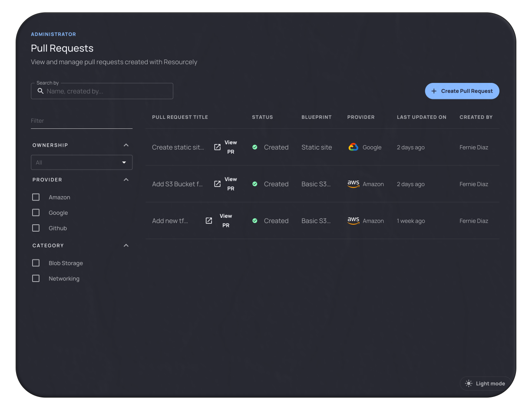
Task: Click the search magnifier icon
Action: [x=40, y=91]
